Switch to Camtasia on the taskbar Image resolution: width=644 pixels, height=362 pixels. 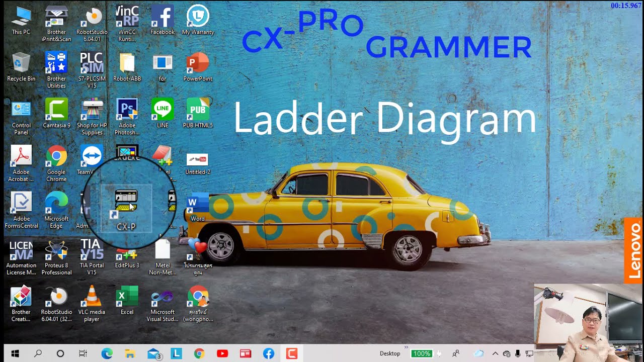(x=292, y=353)
